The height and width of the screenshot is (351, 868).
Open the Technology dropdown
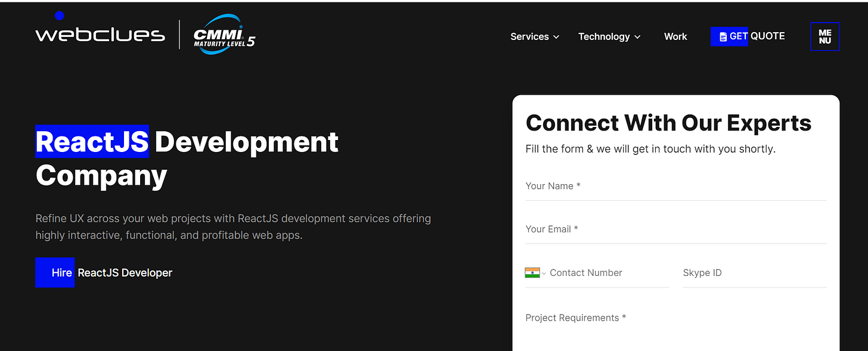tap(604, 36)
